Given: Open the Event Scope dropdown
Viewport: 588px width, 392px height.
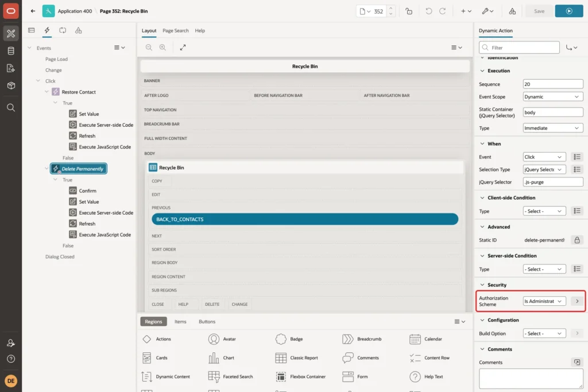Looking at the screenshot, I should coord(553,96).
